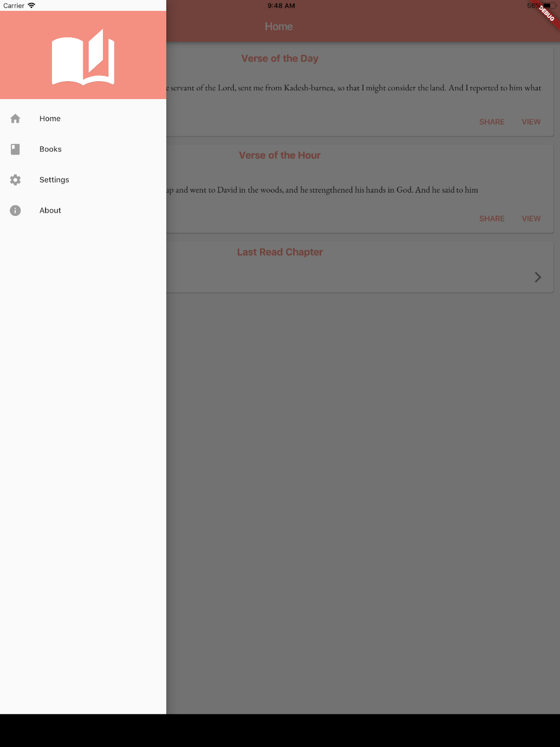Click the Wi-Fi status icon
Image resolution: width=560 pixels, height=747 pixels.
click(31, 5)
